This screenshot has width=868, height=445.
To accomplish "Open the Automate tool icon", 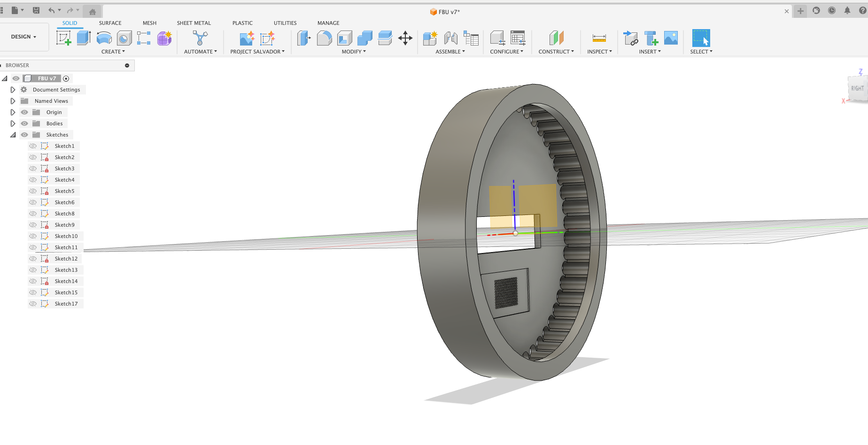I will 200,38.
